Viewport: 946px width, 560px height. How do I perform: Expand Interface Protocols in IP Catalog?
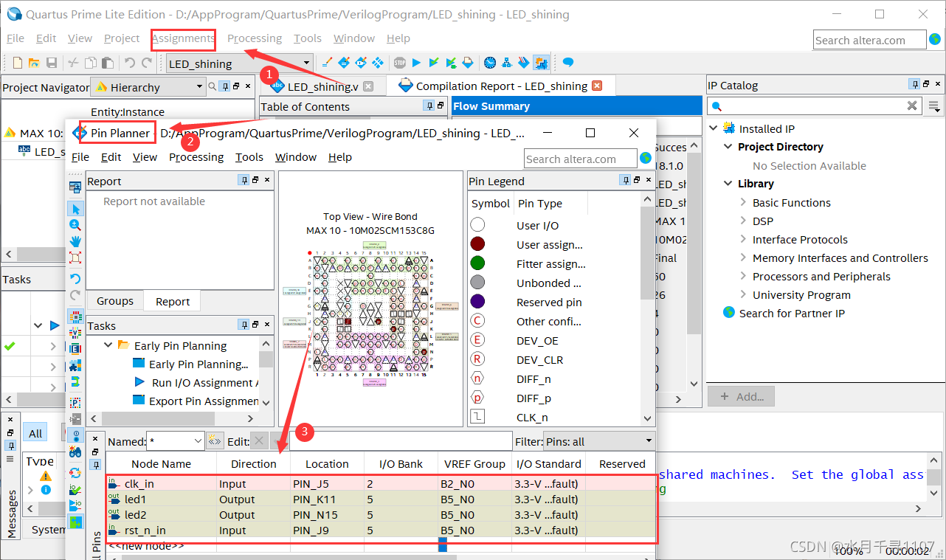click(743, 239)
